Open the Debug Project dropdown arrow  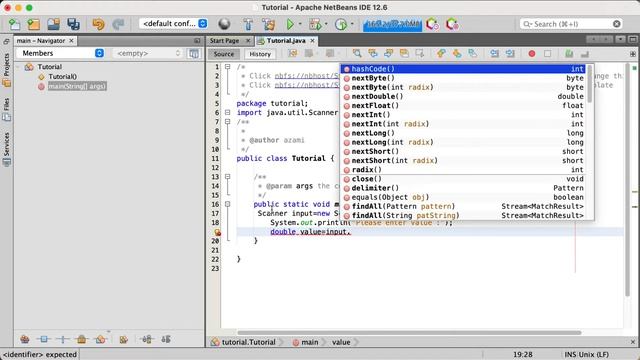[326, 24]
